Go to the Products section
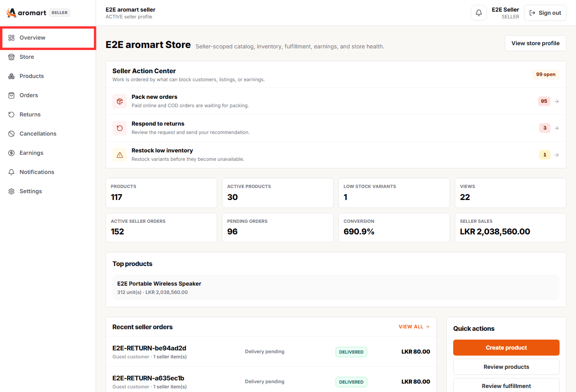This screenshot has width=576, height=392. 48,76
